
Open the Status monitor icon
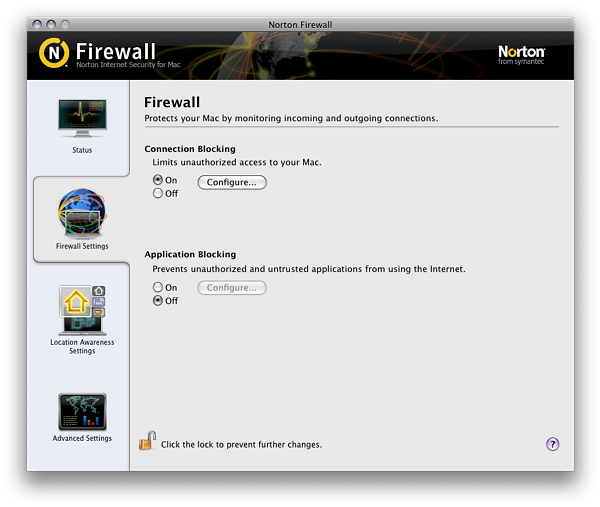pyautogui.click(x=82, y=118)
